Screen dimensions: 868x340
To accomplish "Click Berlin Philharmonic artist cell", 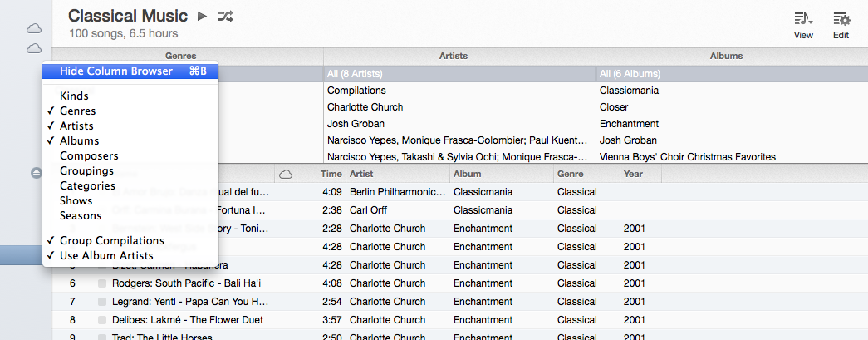I will pos(398,192).
